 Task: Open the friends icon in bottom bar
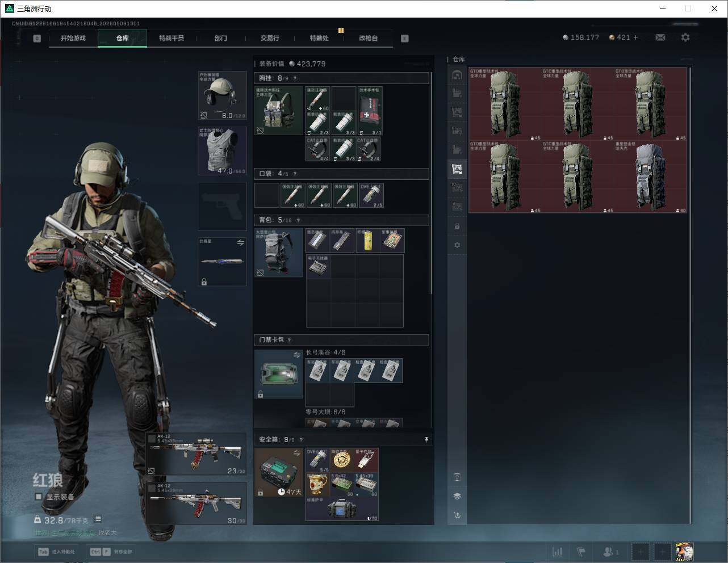611,552
